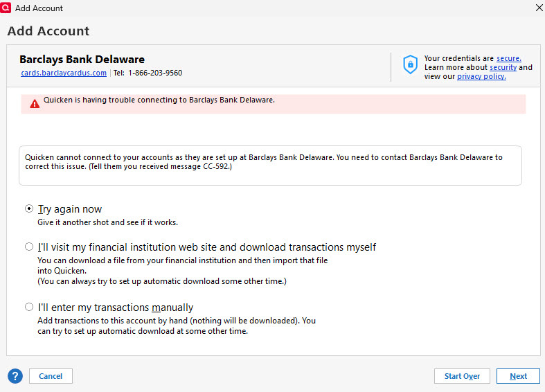Click the large Add Account heading
545x392 pixels.
coord(48,31)
